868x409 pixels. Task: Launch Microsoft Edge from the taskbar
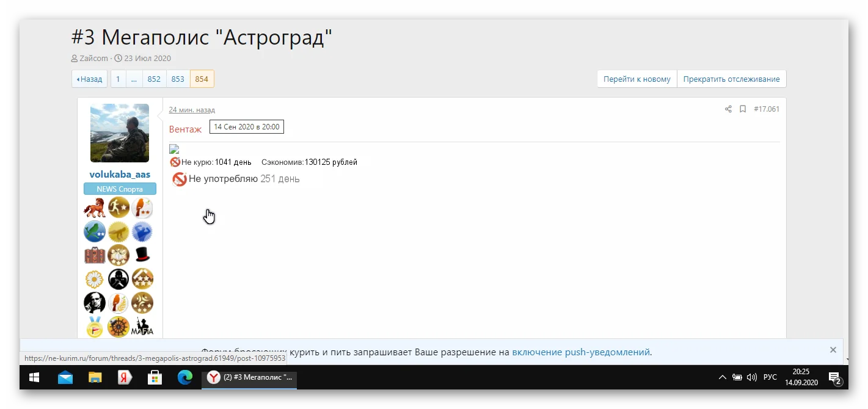click(x=185, y=377)
